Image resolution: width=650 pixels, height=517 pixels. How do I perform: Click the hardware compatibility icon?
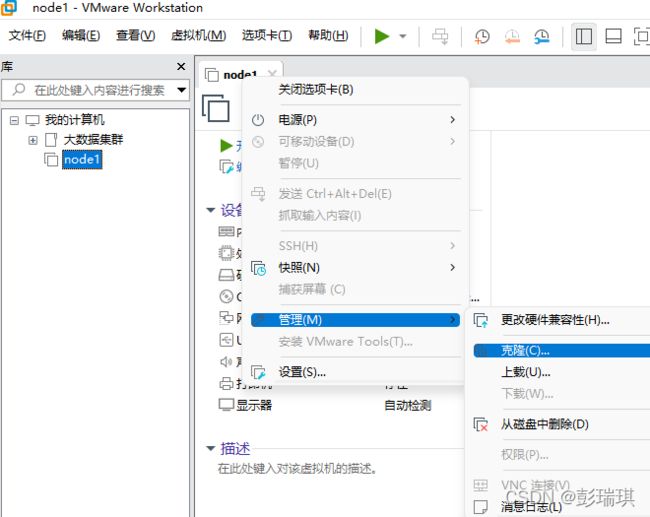[481, 320]
